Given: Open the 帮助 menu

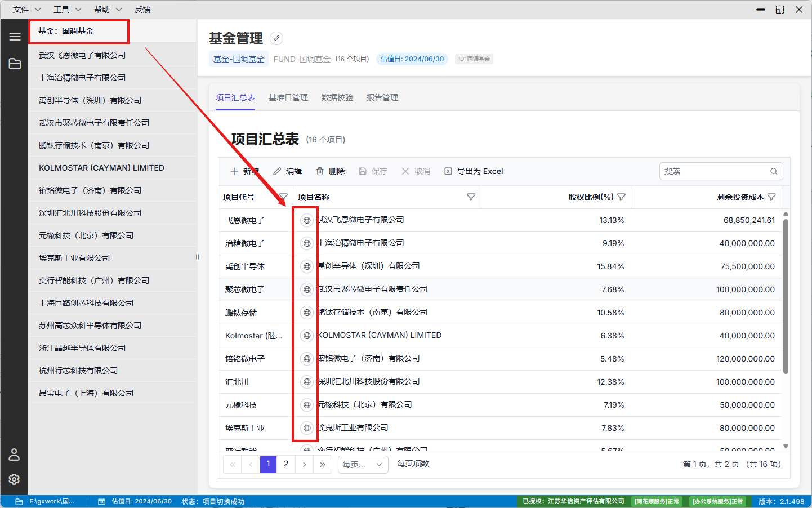Looking at the screenshot, I should click(108, 10).
